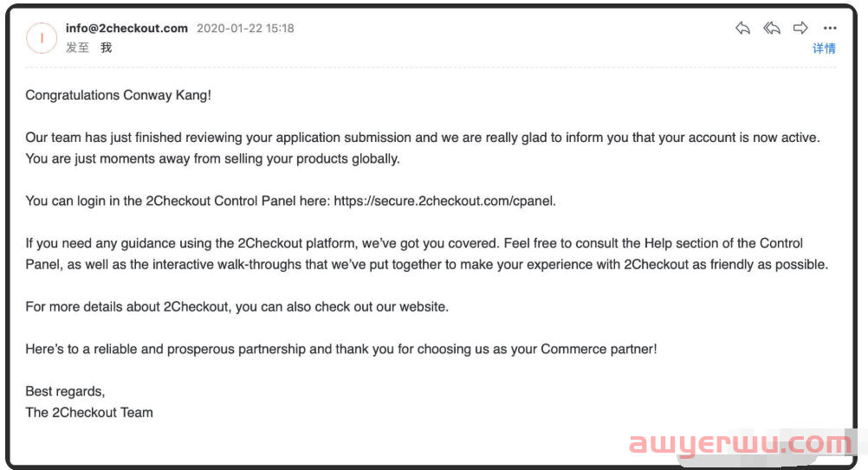
Task: Click the line thanking your Commerce partner
Action: tap(341, 349)
